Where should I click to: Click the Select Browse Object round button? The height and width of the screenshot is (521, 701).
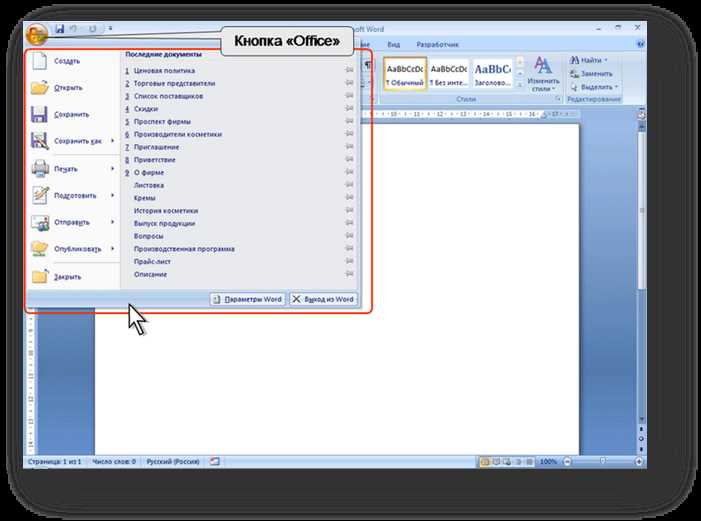click(642, 439)
